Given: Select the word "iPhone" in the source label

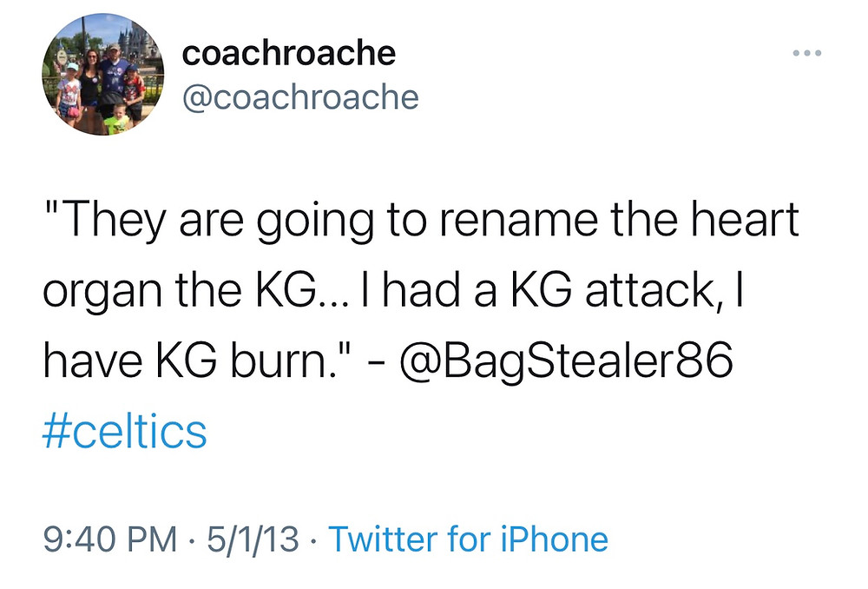Looking at the screenshot, I should coord(554,539).
